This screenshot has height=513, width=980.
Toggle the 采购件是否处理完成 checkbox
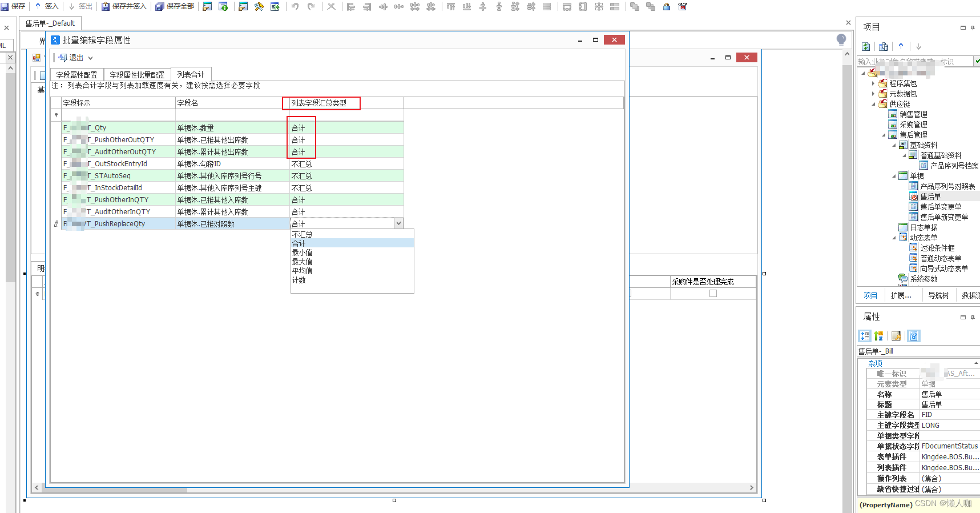(x=713, y=294)
